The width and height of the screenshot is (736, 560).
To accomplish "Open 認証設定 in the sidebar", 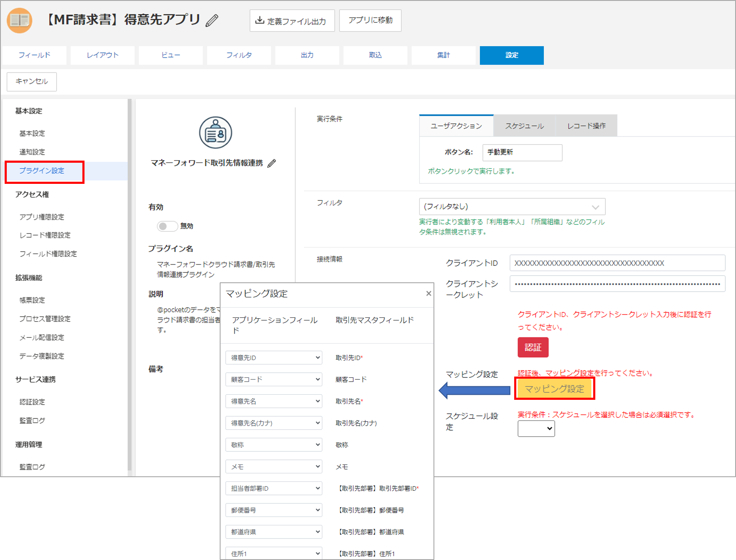I will point(32,402).
